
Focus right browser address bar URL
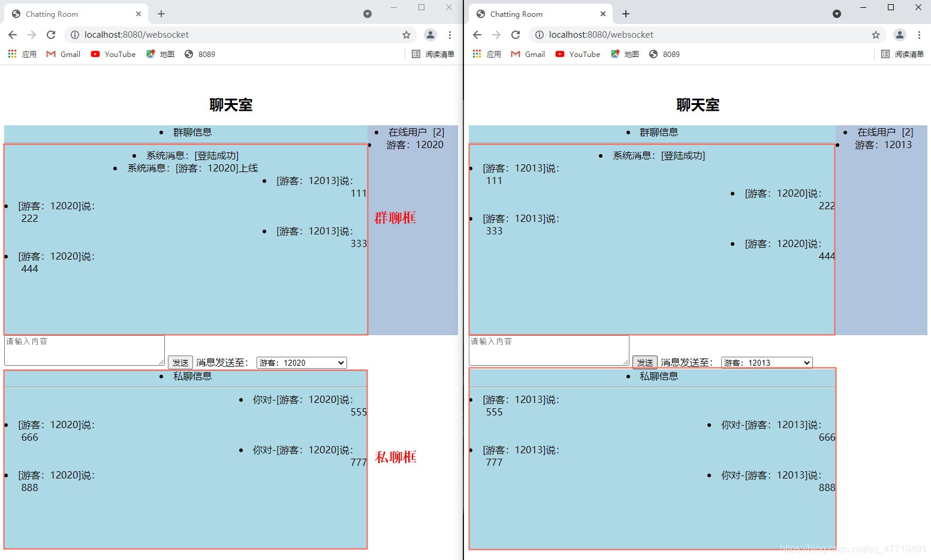(601, 35)
